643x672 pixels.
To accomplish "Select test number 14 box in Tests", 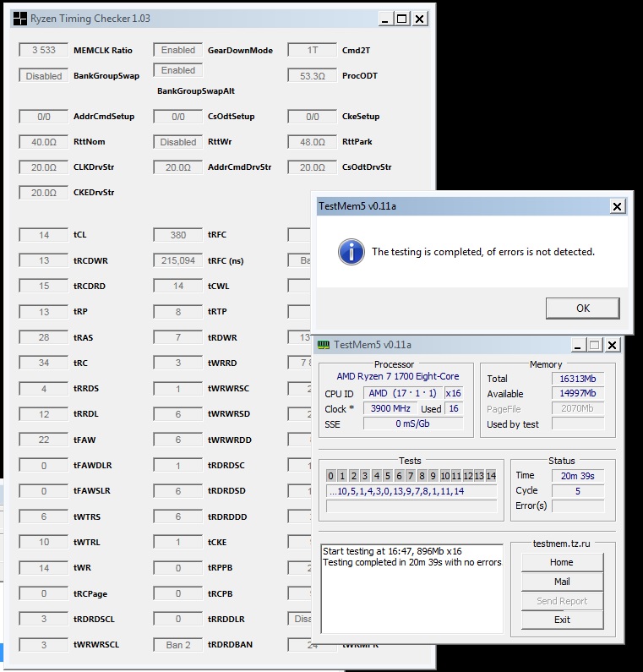I will coord(491,476).
